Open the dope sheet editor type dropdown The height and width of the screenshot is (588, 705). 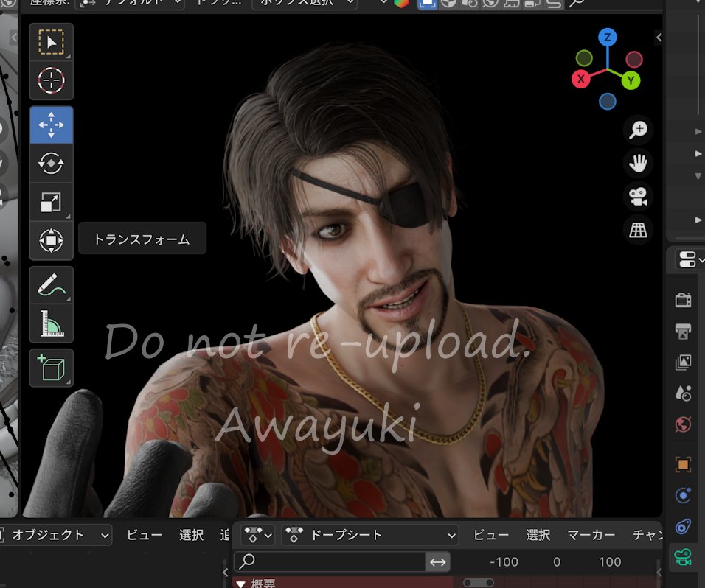pos(257,535)
